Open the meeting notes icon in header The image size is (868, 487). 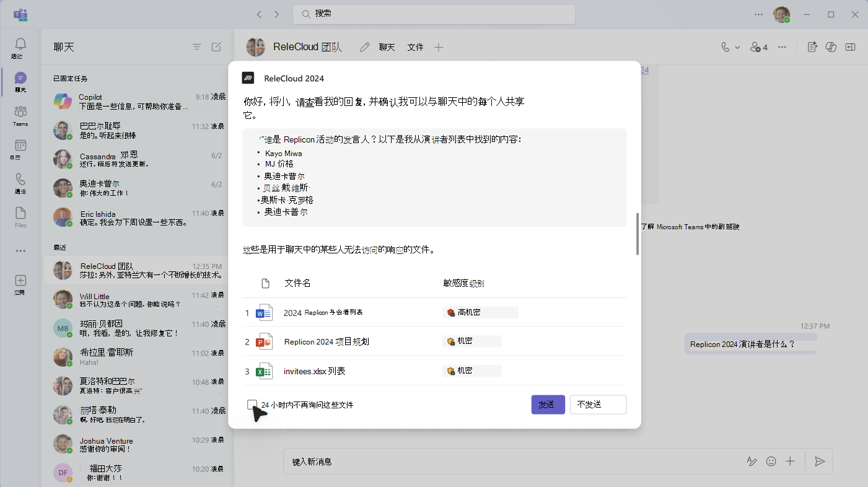point(813,47)
